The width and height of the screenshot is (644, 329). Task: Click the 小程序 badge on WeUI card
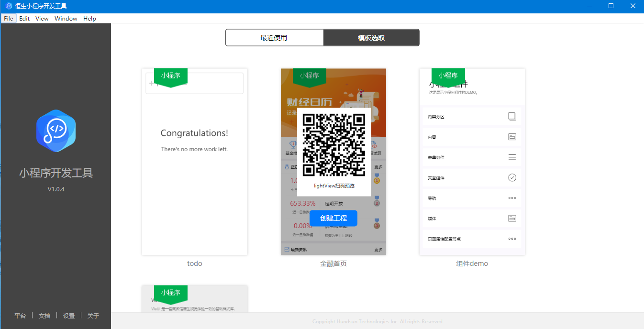click(171, 294)
